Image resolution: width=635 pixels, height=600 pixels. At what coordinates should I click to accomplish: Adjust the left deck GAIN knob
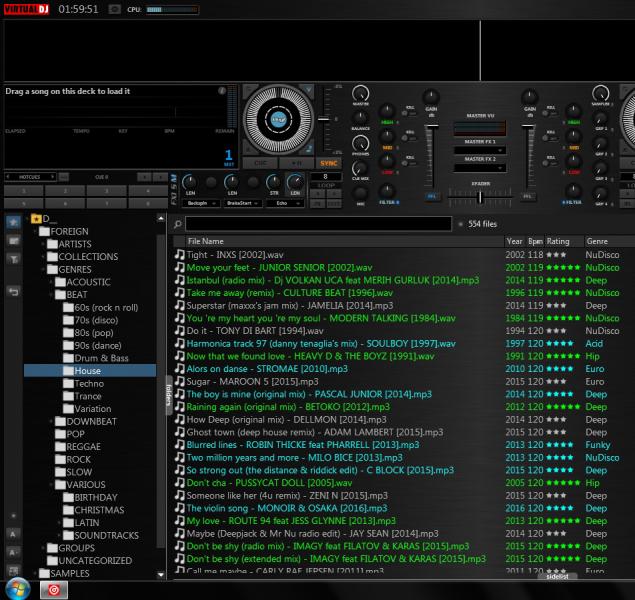(431, 97)
